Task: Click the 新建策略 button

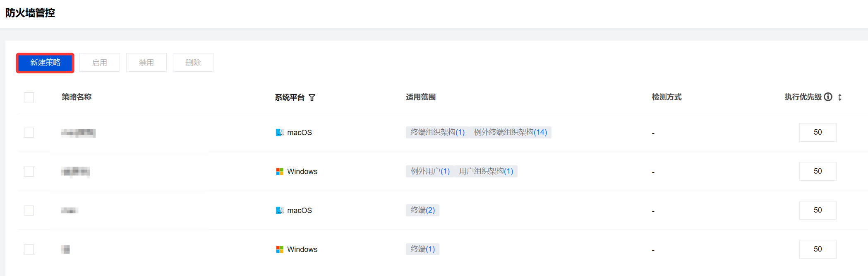Action: [x=45, y=63]
